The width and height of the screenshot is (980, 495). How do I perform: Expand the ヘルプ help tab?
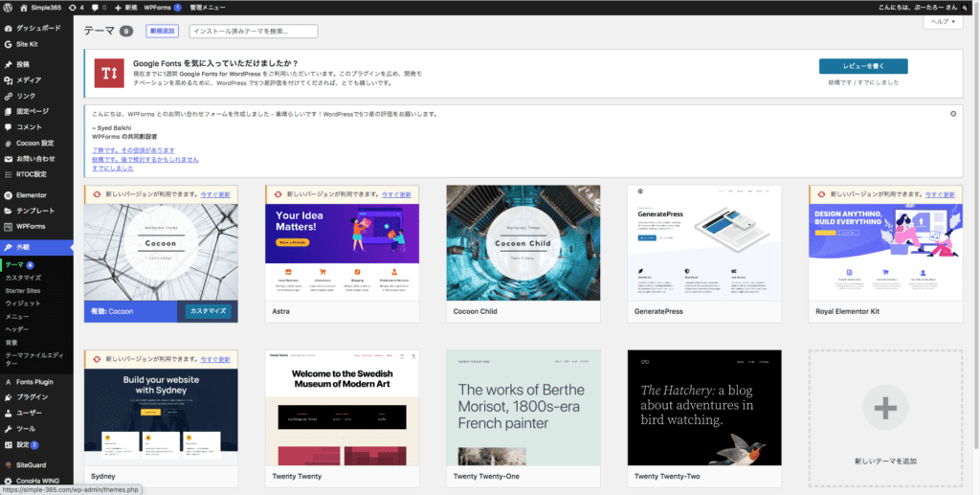(x=943, y=21)
